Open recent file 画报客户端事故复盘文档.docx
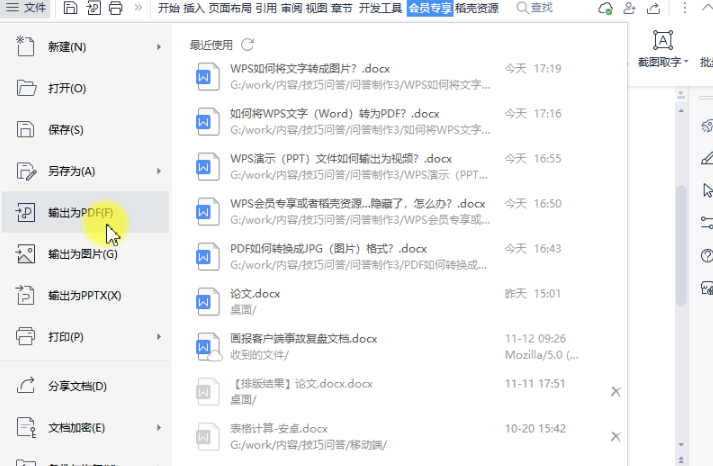The image size is (713, 466). (303, 338)
